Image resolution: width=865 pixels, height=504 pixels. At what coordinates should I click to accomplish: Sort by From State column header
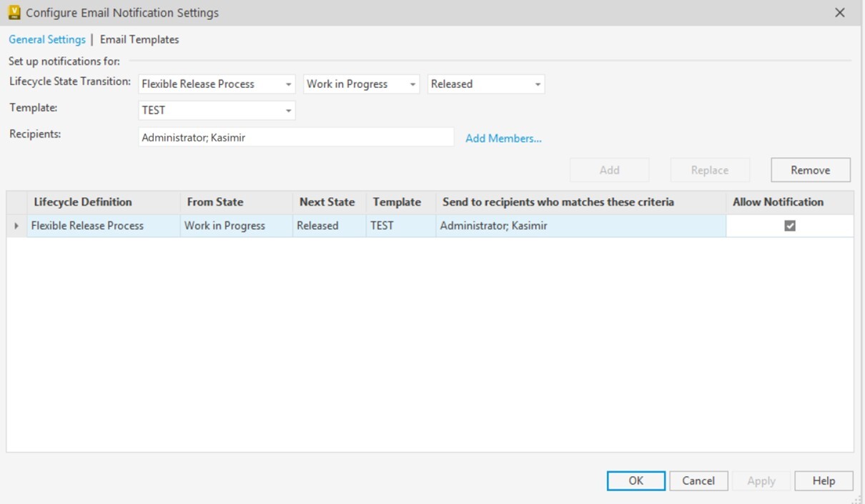(237, 202)
